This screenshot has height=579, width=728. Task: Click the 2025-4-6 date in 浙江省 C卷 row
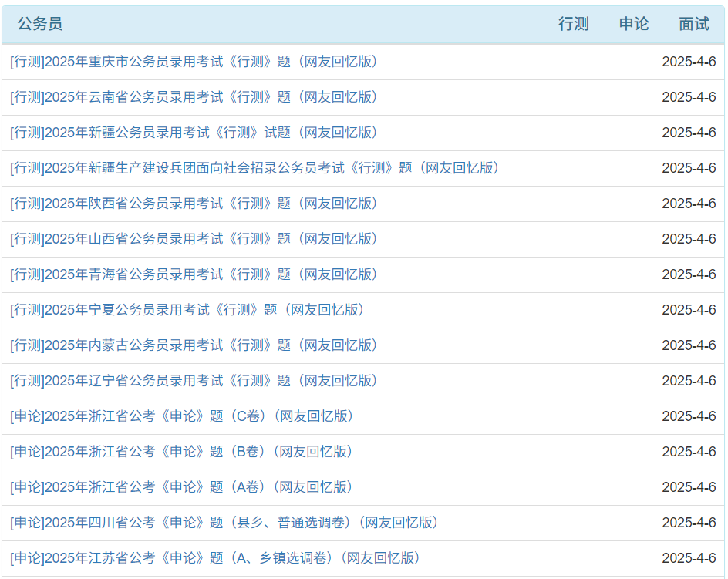[689, 416]
